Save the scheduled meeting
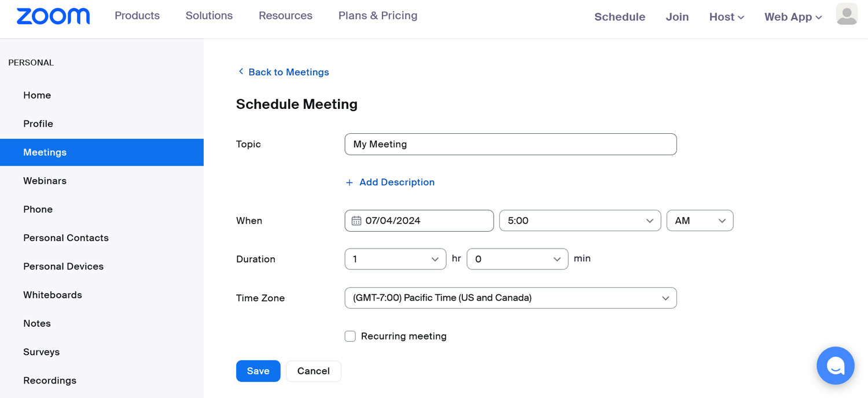Image resolution: width=868 pixels, height=398 pixels. [x=258, y=371]
